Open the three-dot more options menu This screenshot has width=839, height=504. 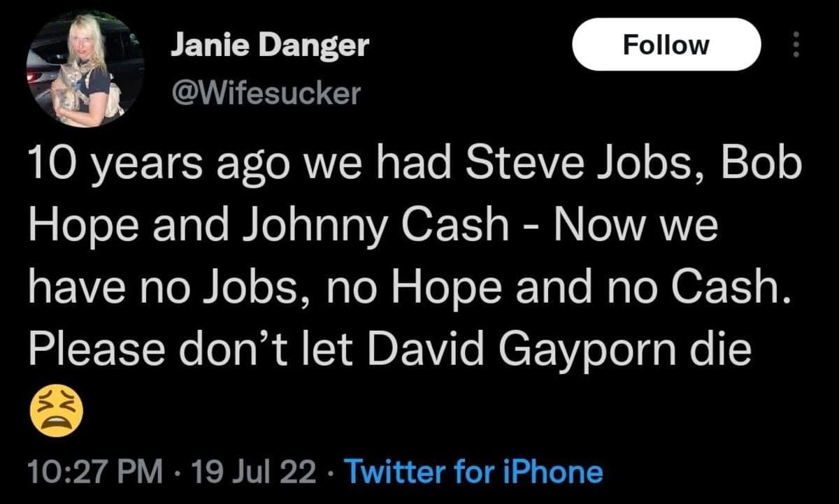coord(794,45)
